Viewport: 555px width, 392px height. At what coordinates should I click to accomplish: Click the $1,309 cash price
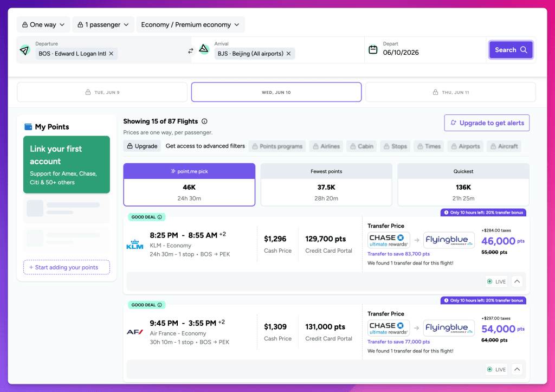click(x=275, y=327)
